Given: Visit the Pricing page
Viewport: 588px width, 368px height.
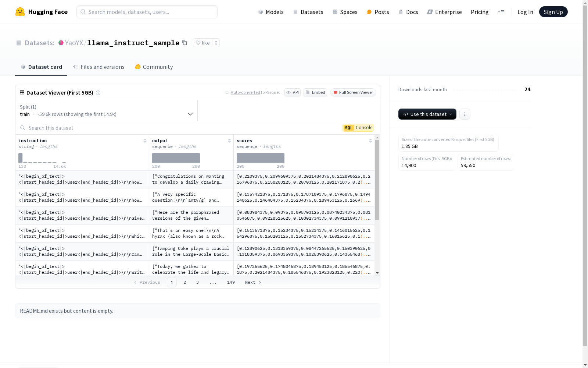Looking at the screenshot, I should 480,12.
